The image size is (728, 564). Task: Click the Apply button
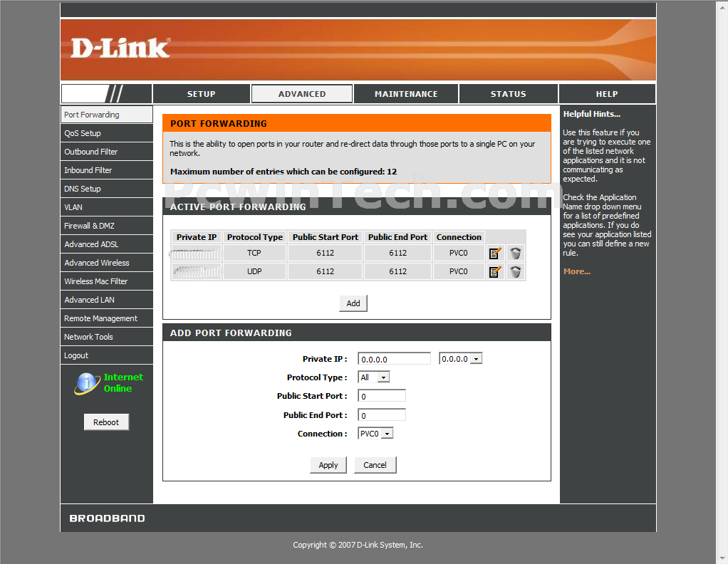pos(328,465)
